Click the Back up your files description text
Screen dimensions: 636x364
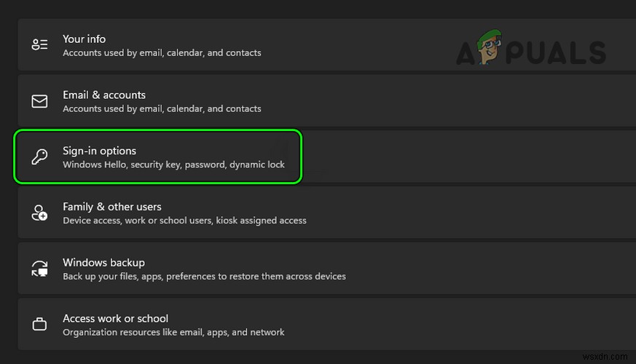pos(204,277)
